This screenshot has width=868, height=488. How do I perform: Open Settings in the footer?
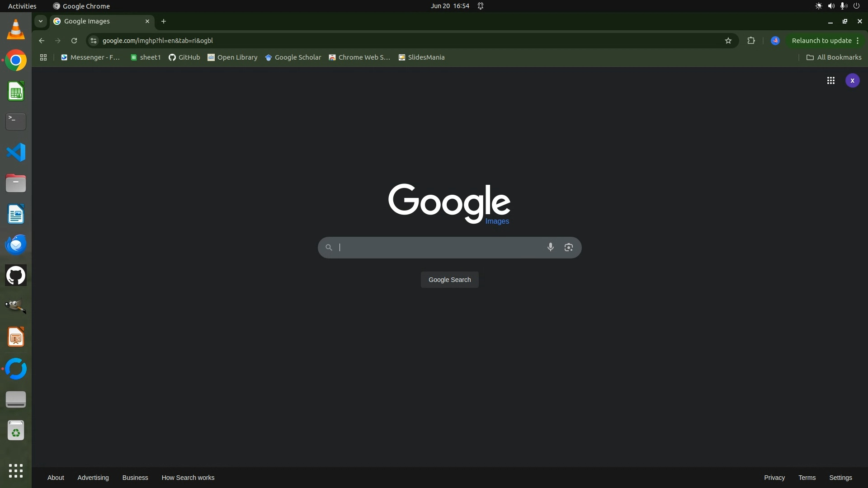840,478
